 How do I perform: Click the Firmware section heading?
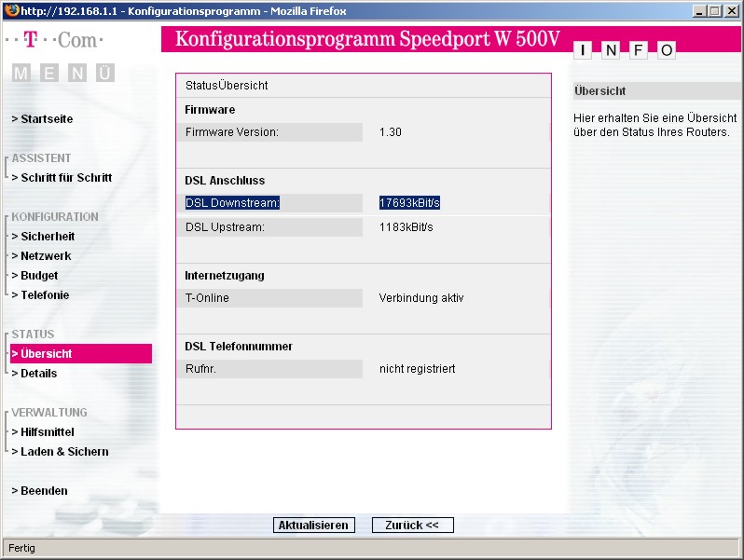(x=210, y=110)
